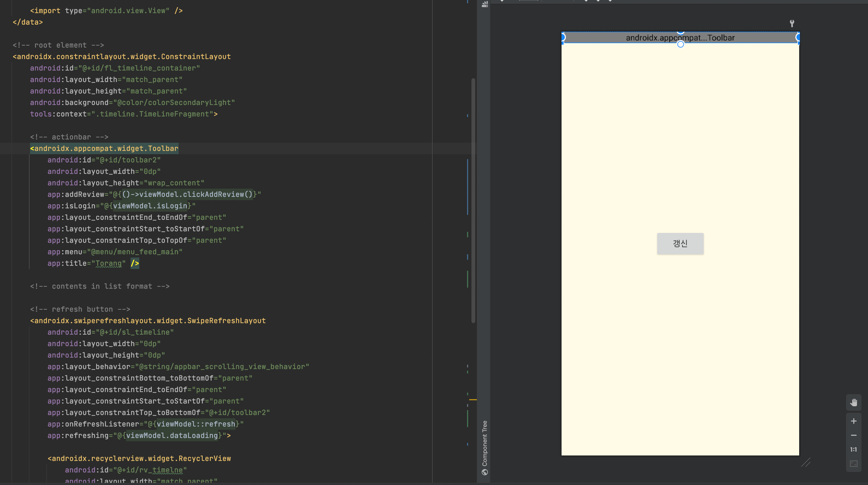Screen dimensions: 868x485
Task: Click the 갱신 button in the preview
Action: click(x=680, y=243)
